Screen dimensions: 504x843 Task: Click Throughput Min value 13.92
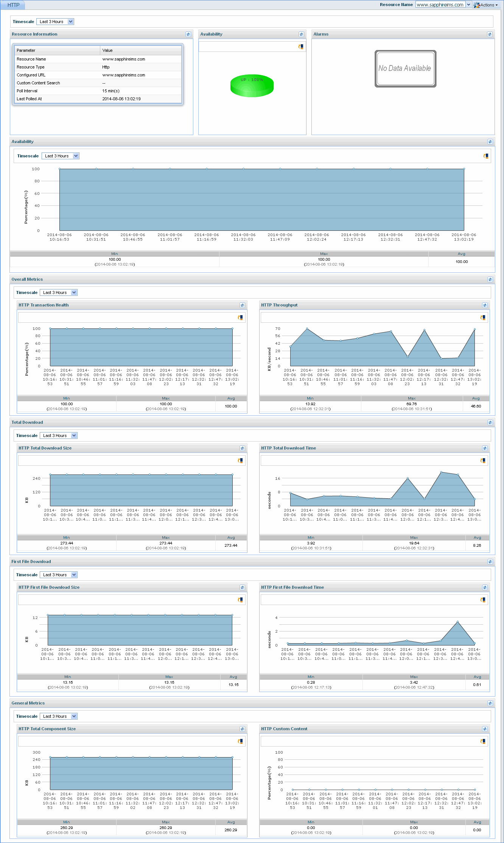point(310,404)
